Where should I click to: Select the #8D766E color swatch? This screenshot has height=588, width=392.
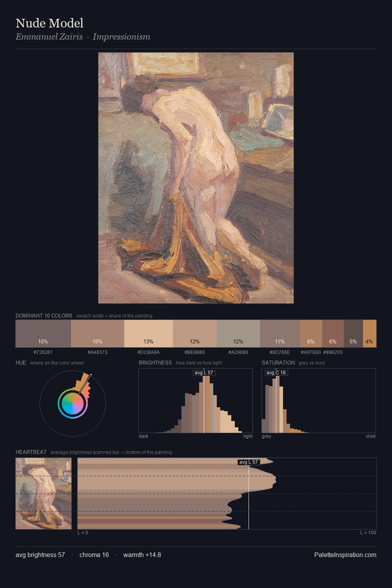point(280,334)
